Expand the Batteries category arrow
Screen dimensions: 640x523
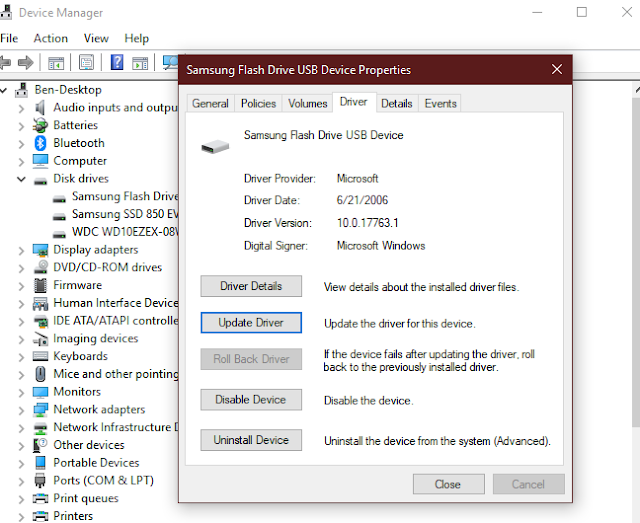[21, 126]
